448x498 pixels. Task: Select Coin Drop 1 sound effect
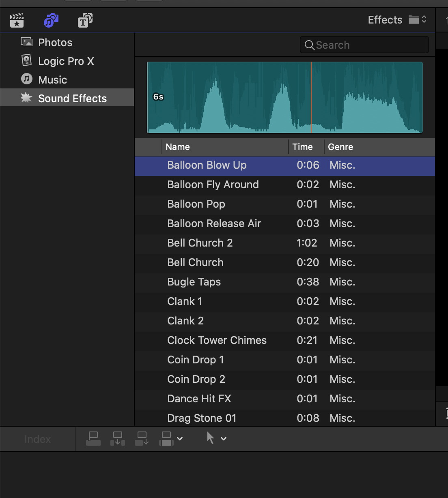point(285,360)
